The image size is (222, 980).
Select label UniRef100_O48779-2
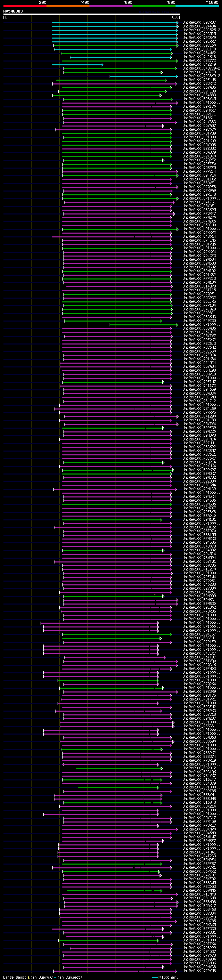coord(201,68)
